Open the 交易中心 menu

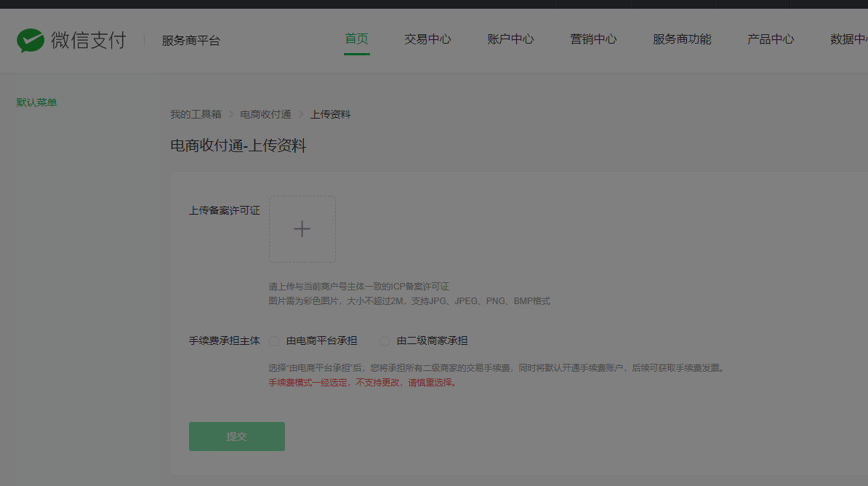[427, 39]
